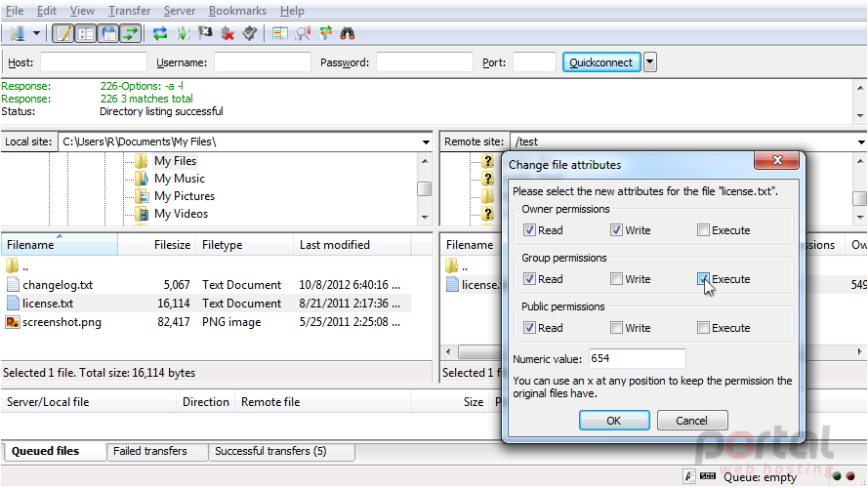Toggle the message log toolbar icon

[x=63, y=34]
